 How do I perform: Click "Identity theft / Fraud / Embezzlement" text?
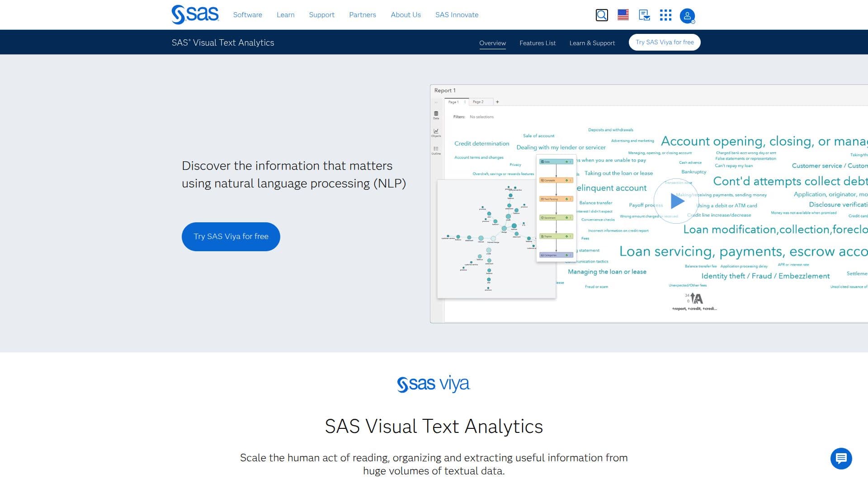click(765, 276)
